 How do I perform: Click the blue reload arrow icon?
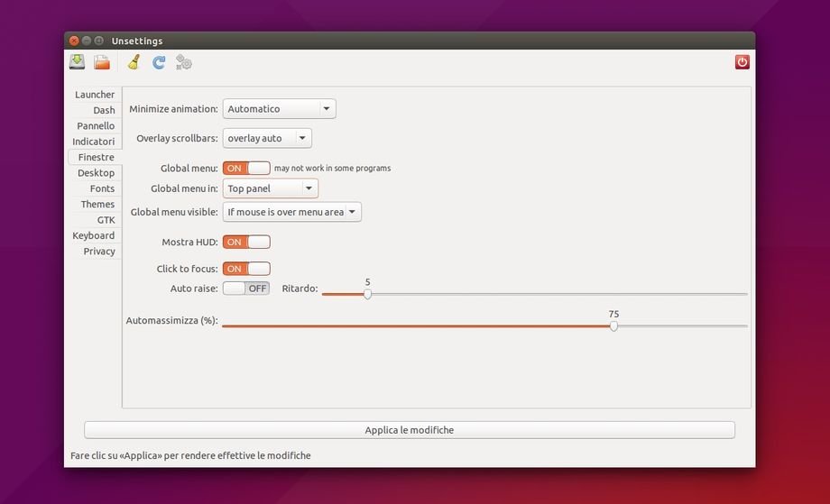pyautogui.click(x=159, y=62)
